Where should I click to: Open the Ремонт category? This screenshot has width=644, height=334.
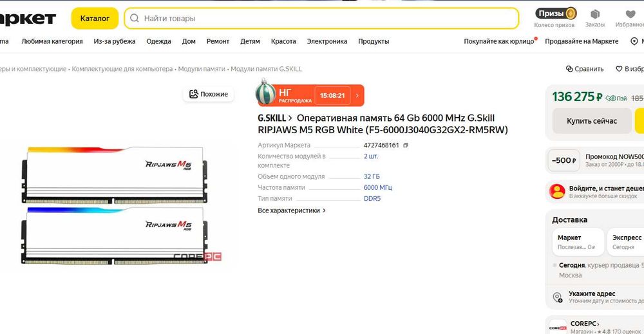[218, 41]
